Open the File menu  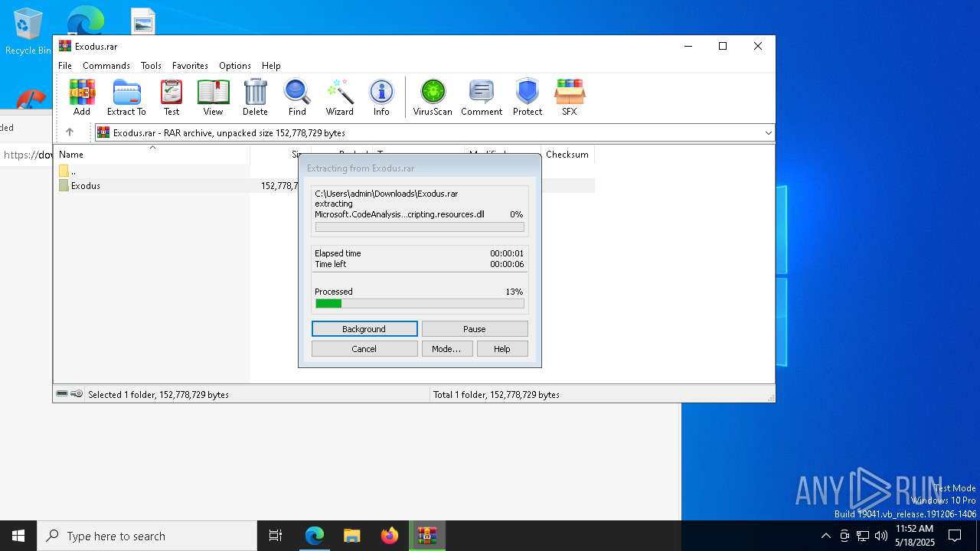point(65,66)
